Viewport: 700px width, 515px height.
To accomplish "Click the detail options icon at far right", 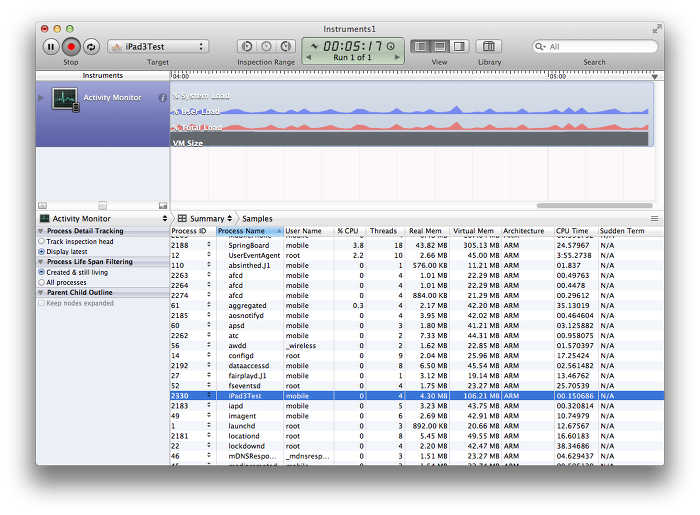I will click(654, 219).
